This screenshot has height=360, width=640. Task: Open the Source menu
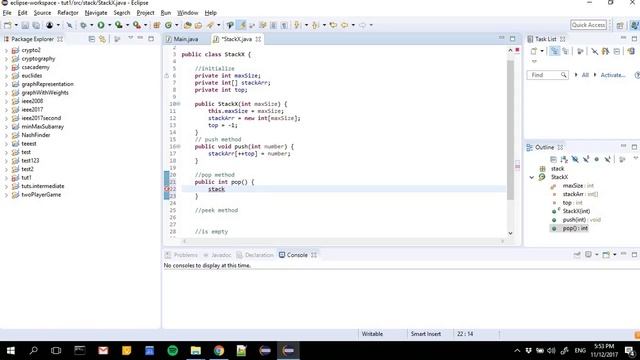pos(42,13)
